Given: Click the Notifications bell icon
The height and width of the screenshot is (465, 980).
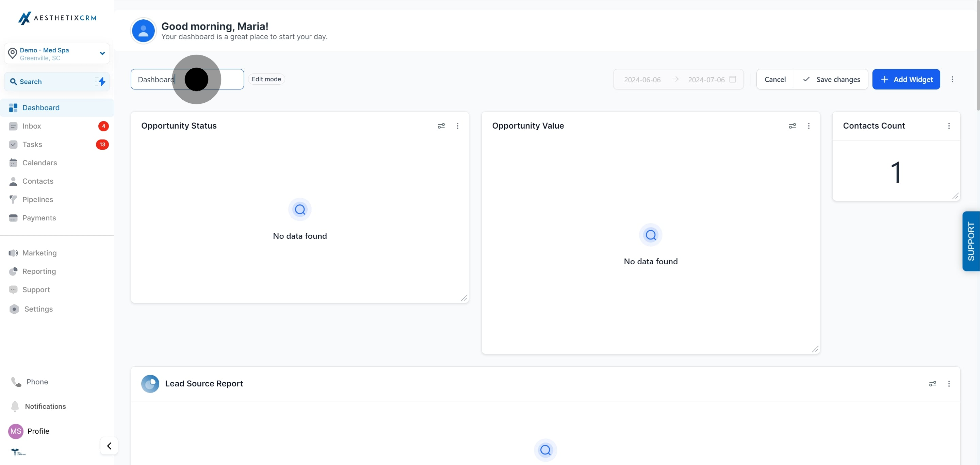Looking at the screenshot, I should (15, 406).
